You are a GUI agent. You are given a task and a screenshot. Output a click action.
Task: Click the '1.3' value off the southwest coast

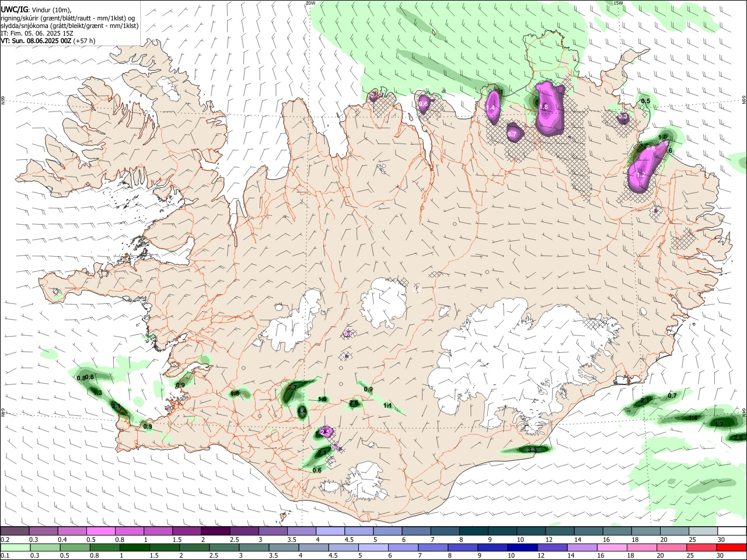point(97,393)
